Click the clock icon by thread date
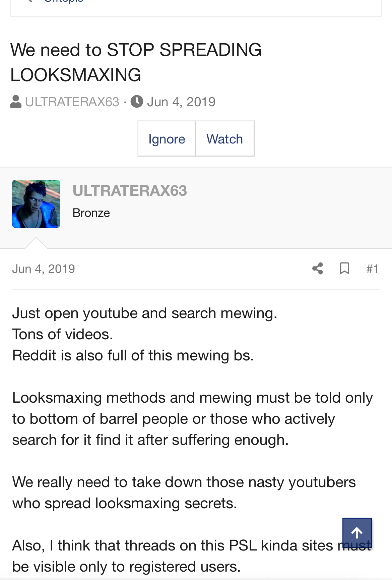 coord(137,102)
